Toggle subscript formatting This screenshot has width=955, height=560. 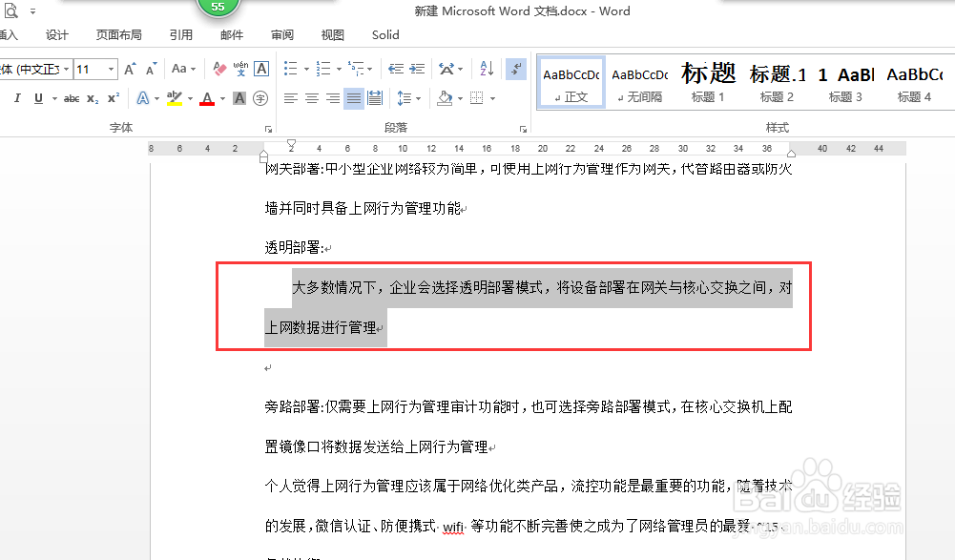[93, 98]
